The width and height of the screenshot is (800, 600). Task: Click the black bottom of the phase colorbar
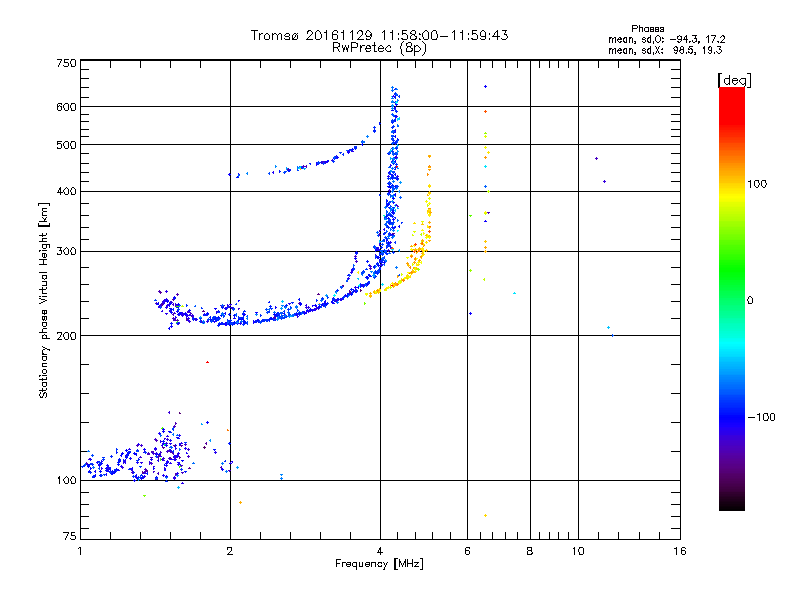point(732,503)
